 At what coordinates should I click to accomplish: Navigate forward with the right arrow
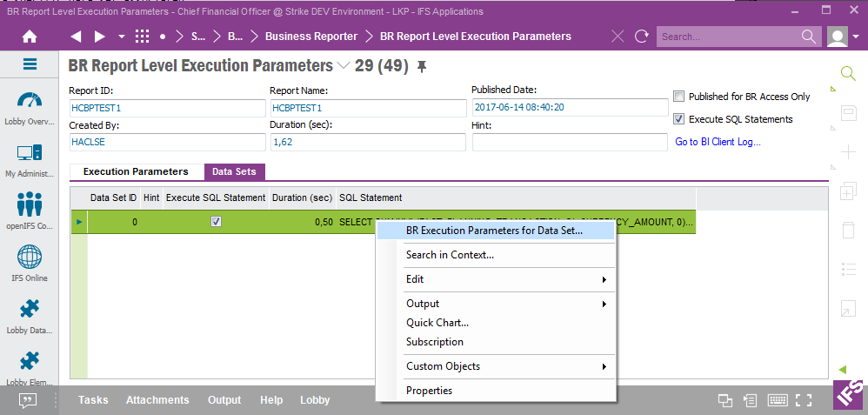[100, 37]
